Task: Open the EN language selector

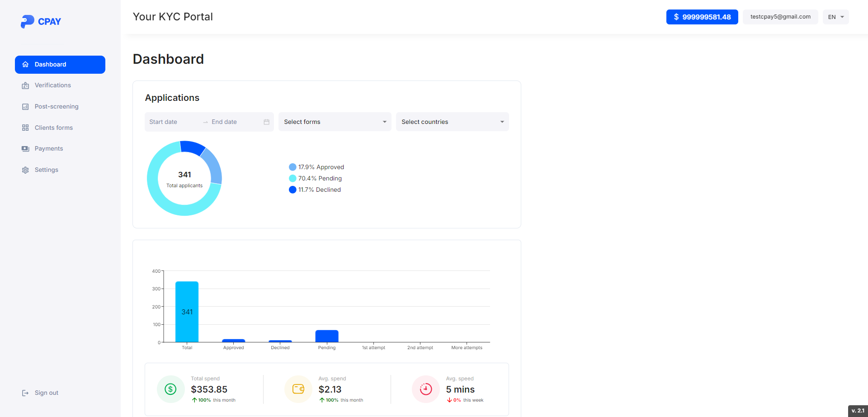Action: coord(835,17)
